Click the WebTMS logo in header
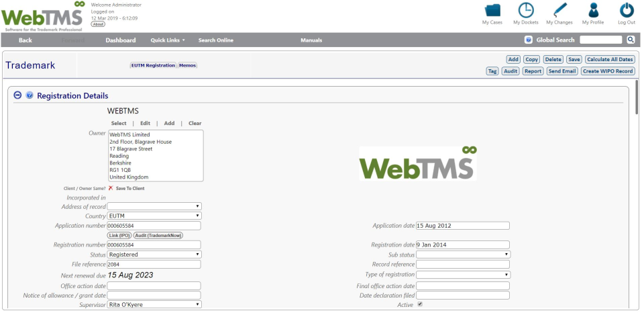Viewport: 644px width, 313px height. 43,16
